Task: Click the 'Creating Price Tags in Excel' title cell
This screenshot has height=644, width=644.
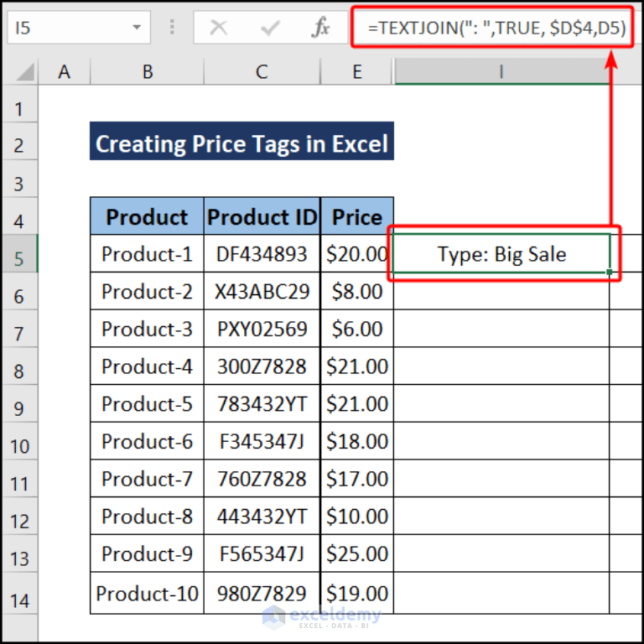Action: tap(241, 141)
